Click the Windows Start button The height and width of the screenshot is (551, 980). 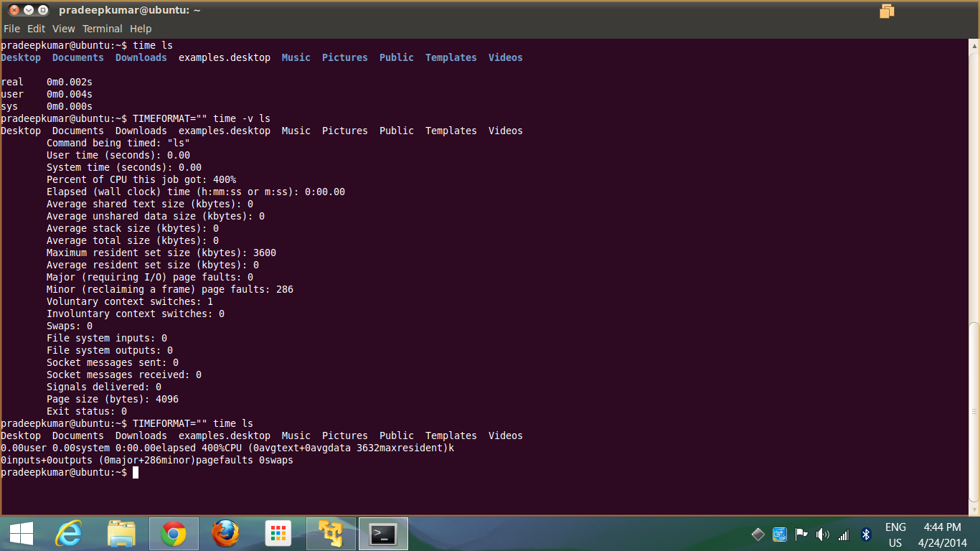point(22,534)
